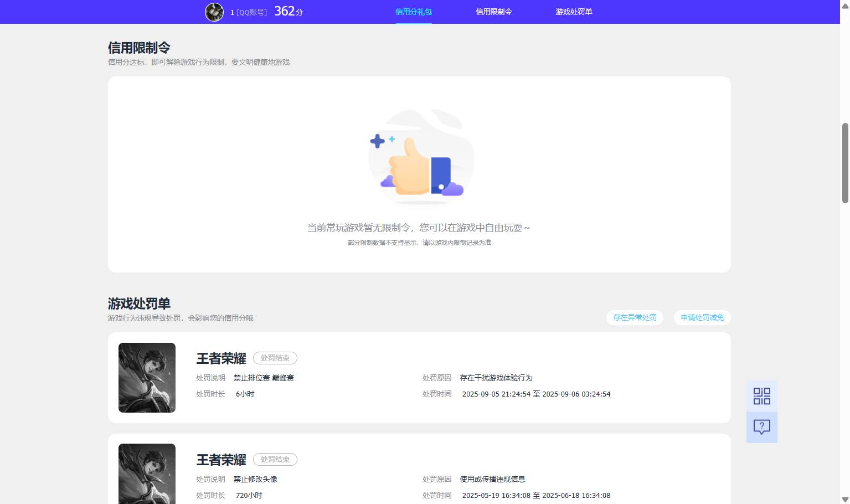Click the 1 [QQ账号] account label

pos(249,12)
